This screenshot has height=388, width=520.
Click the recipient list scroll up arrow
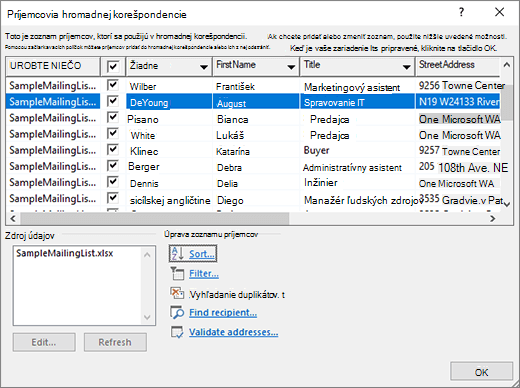coord(507,65)
